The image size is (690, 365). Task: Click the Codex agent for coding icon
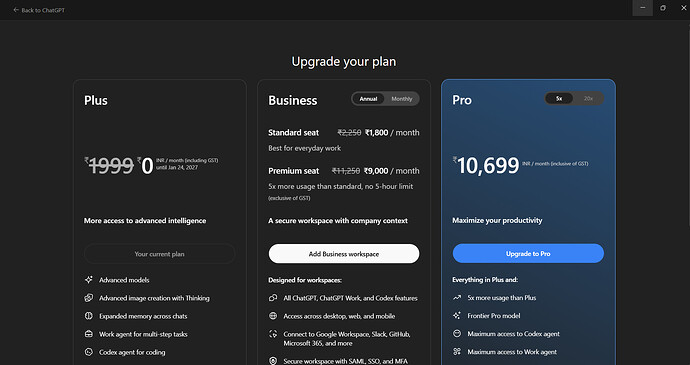tap(89, 352)
